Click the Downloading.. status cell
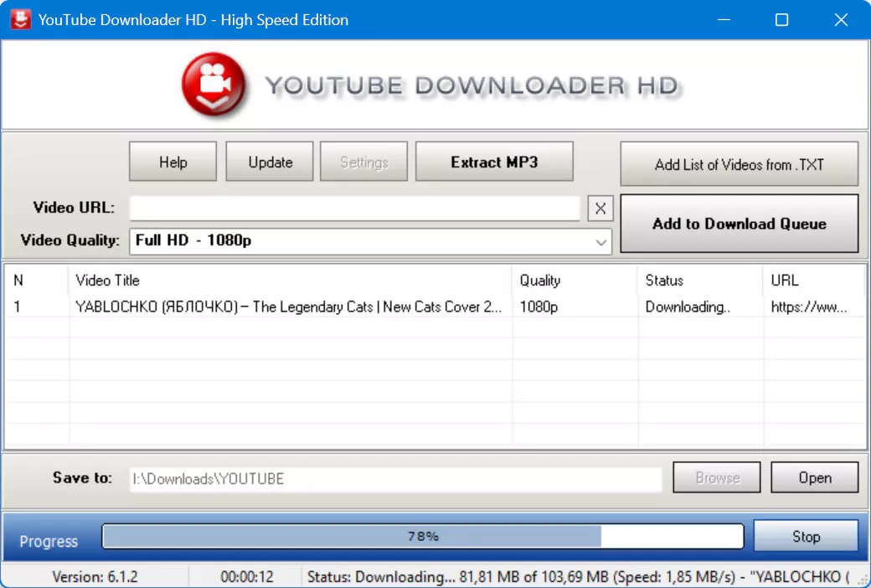871x588 pixels. pyautogui.click(x=688, y=307)
